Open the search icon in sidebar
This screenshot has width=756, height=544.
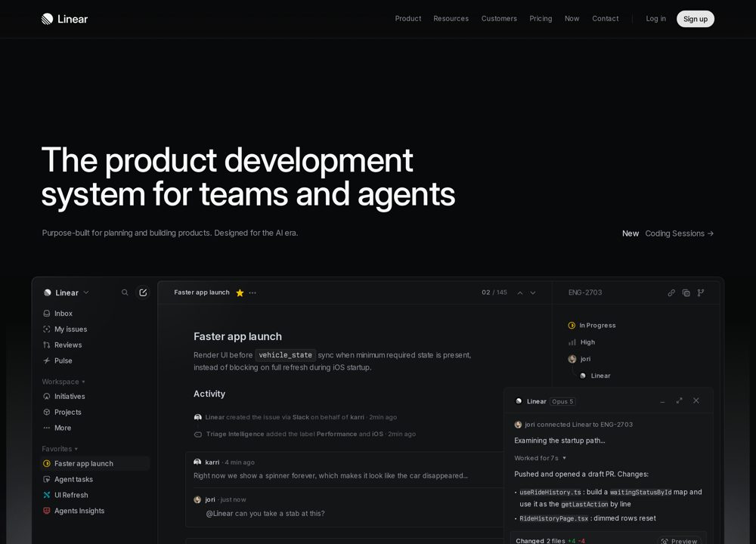pyautogui.click(x=125, y=292)
